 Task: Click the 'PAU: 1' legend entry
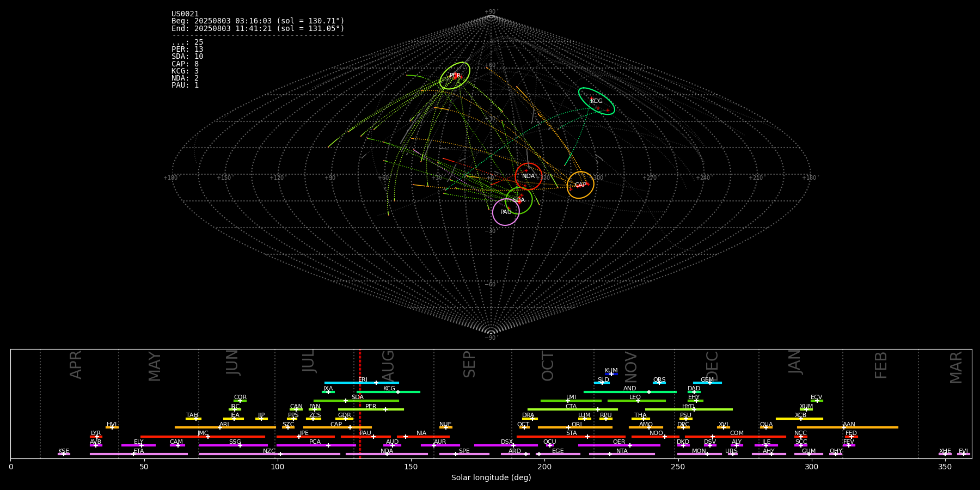click(x=185, y=85)
